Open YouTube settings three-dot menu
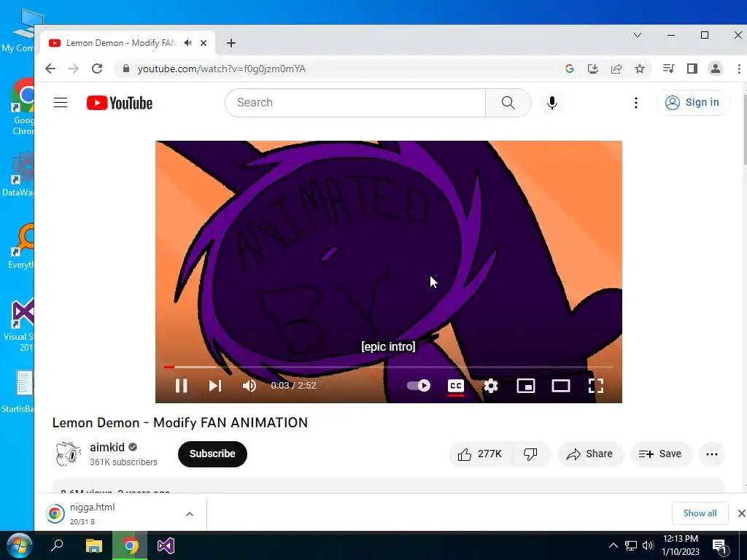The width and height of the screenshot is (747, 560). tap(636, 102)
